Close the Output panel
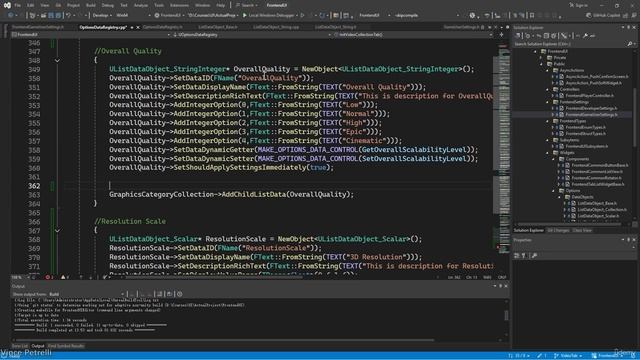The height and width of the screenshot is (360, 640). click(x=506, y=286)
